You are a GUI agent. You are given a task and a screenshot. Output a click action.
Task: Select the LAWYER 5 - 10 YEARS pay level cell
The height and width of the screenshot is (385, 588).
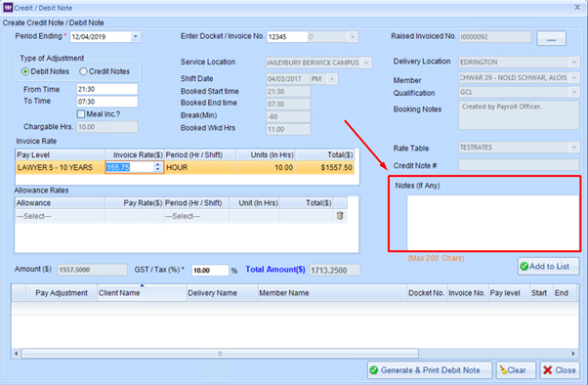point(60,167)
